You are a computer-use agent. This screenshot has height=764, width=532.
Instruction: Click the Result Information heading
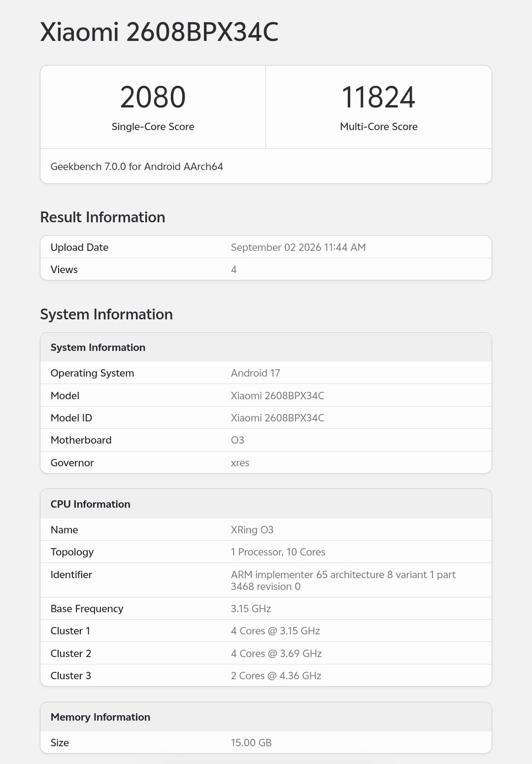coord(102,217)
